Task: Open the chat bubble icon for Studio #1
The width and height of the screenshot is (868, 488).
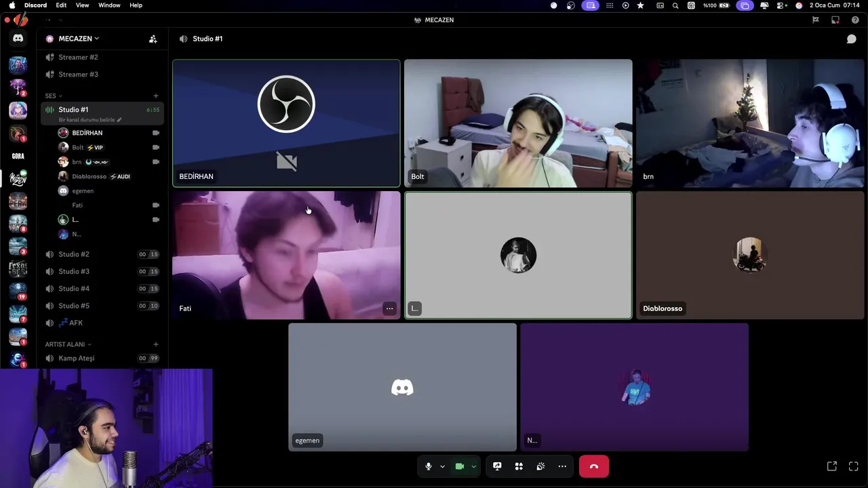Action: point(851,39)
